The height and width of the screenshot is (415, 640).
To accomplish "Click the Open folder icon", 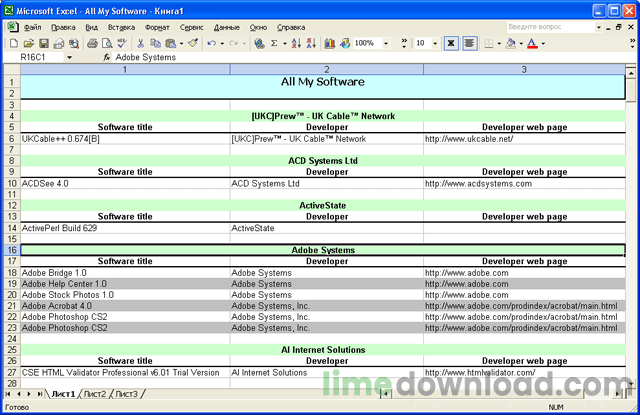I will pos(29,43).
